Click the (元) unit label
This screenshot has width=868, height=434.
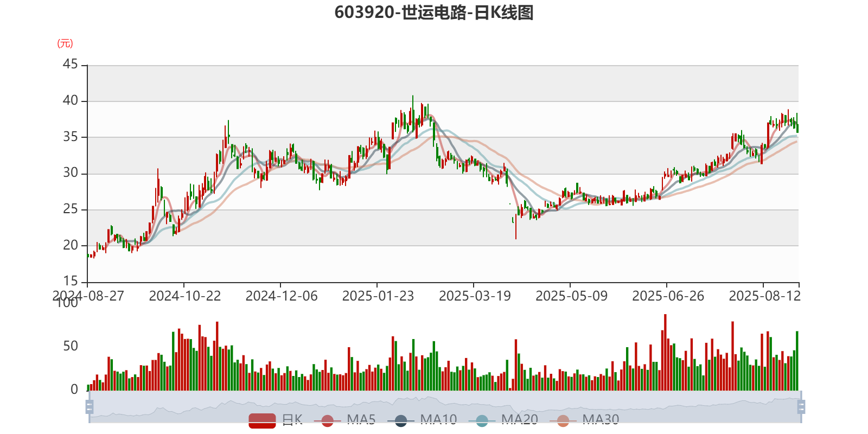click(65, 43)
